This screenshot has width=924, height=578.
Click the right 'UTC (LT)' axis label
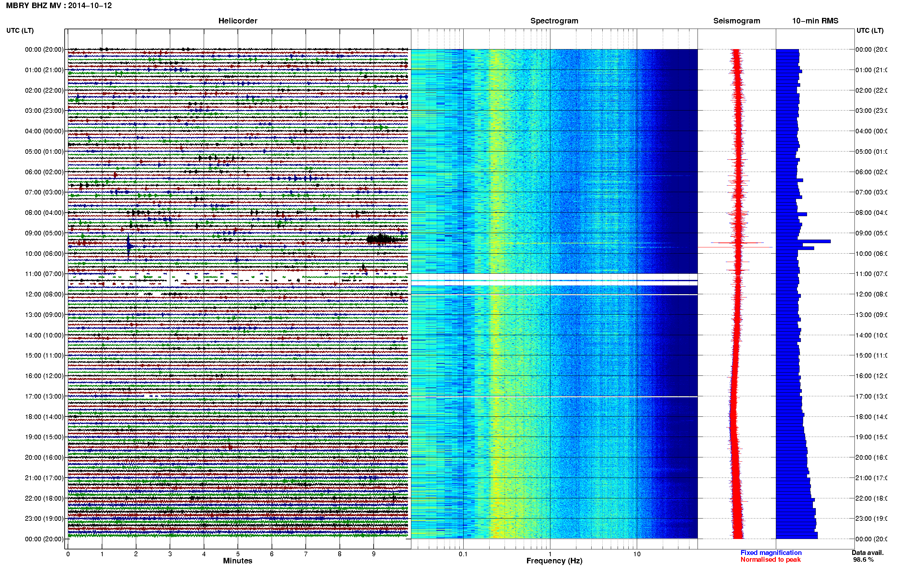pos(870,31)
